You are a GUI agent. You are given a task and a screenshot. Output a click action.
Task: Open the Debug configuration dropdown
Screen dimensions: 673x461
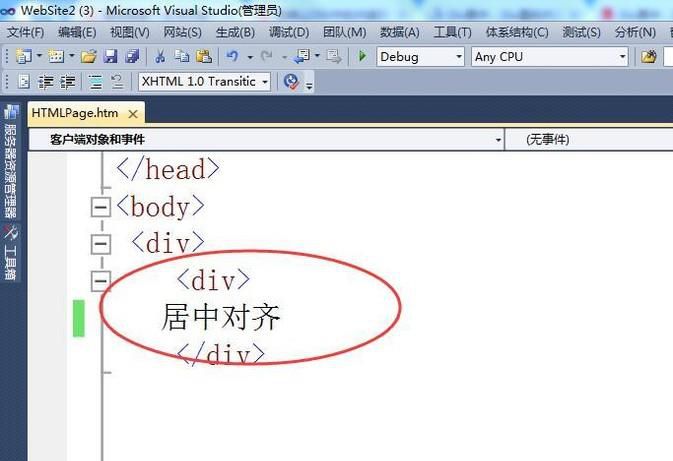[420, 57]
